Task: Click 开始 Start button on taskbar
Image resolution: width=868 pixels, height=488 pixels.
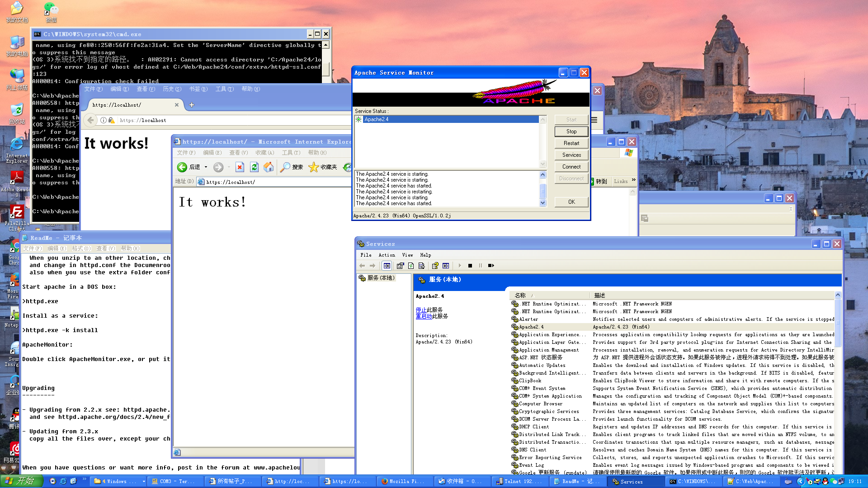Action: click(22, 481)
